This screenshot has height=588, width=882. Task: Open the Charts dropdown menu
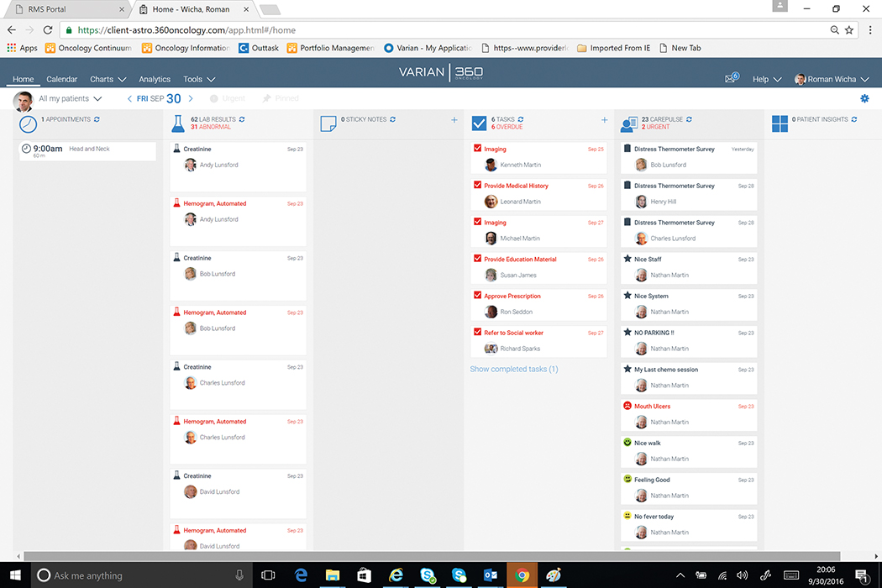pyautogui.click(x=108, y=79)
